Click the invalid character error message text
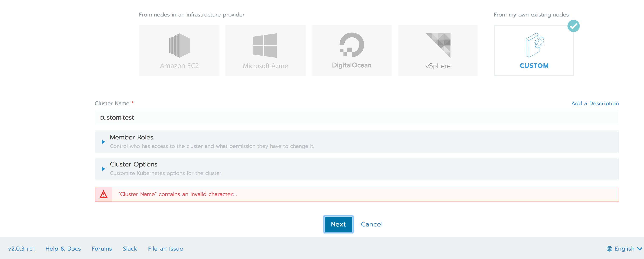The width and height of the screenshot is (644, 259). pos(178,194)
